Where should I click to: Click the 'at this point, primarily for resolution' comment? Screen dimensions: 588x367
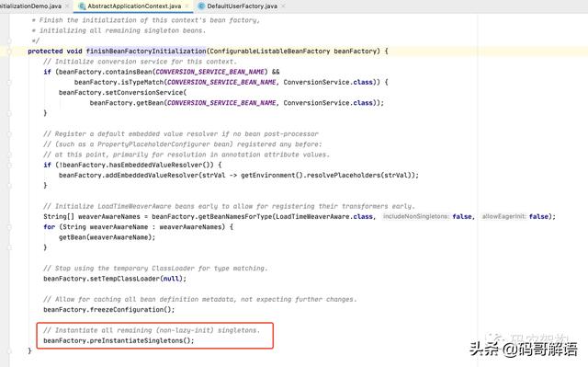[x=186, y=155]
